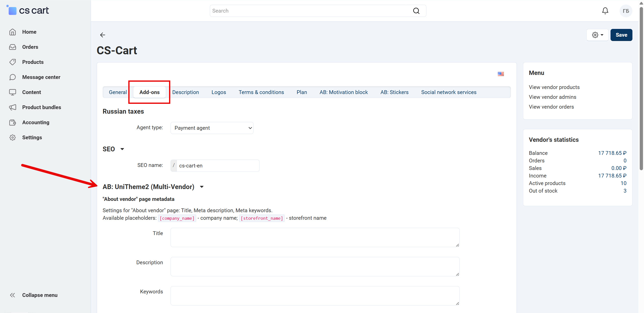The image size is (644, 313).
Task: Open Accounting menu item
Action: [x=36, y=122]
